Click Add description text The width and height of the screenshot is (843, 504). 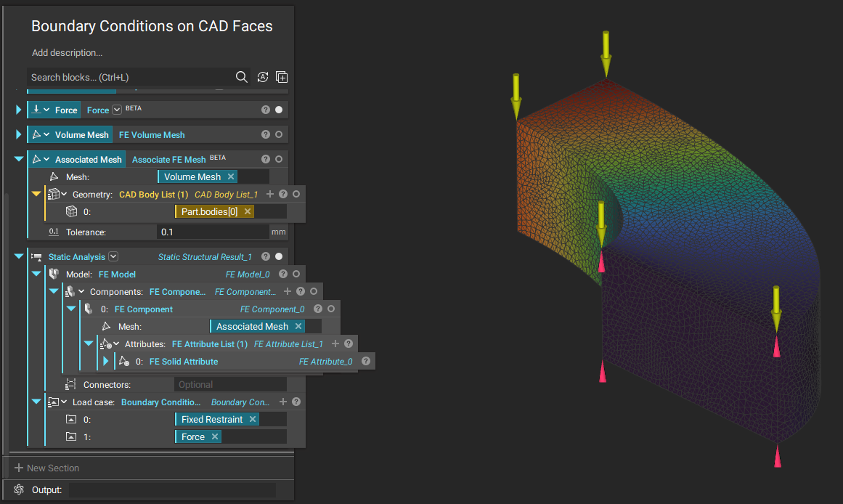68,53
